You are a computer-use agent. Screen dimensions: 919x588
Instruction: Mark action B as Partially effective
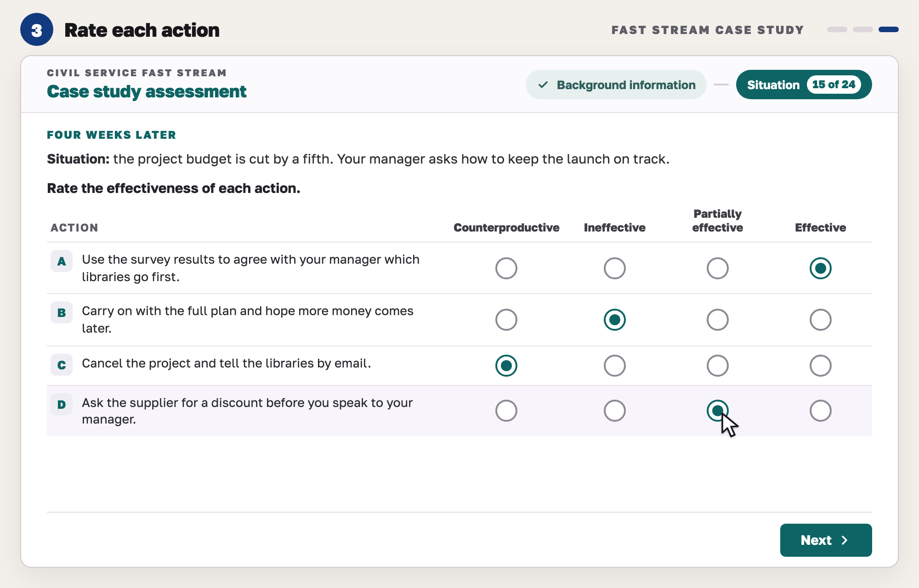718,320
